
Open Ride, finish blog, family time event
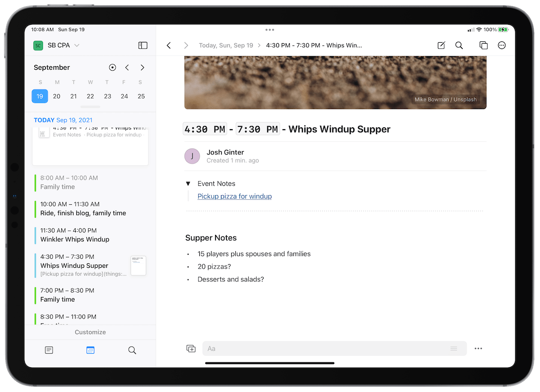pos(90,208)
